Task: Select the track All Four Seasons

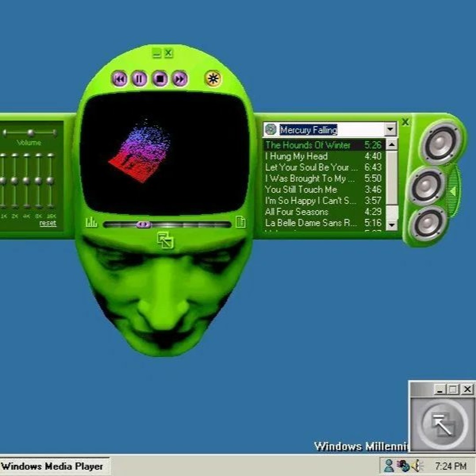Action: pyautogui.click(x=297, y=212)
